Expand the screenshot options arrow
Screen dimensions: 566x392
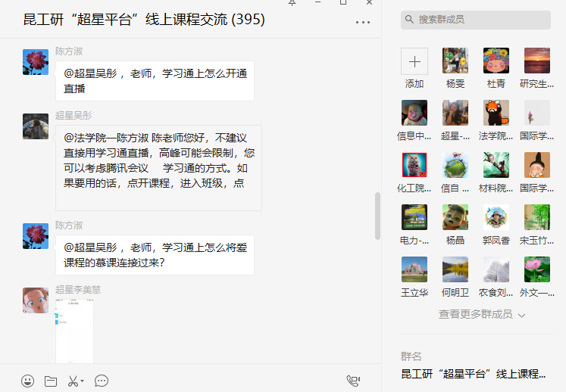click(x=83, y=381)
